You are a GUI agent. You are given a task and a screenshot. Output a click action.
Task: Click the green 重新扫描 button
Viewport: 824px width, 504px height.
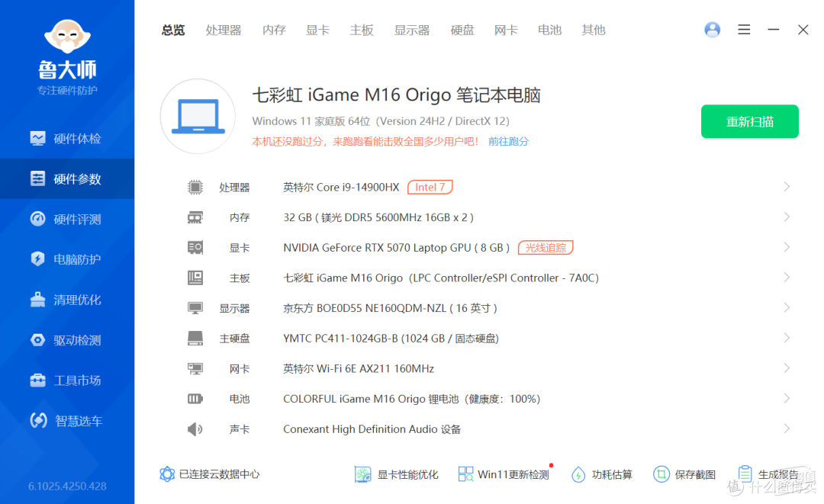pyautogui.click(x=749, y=122)
